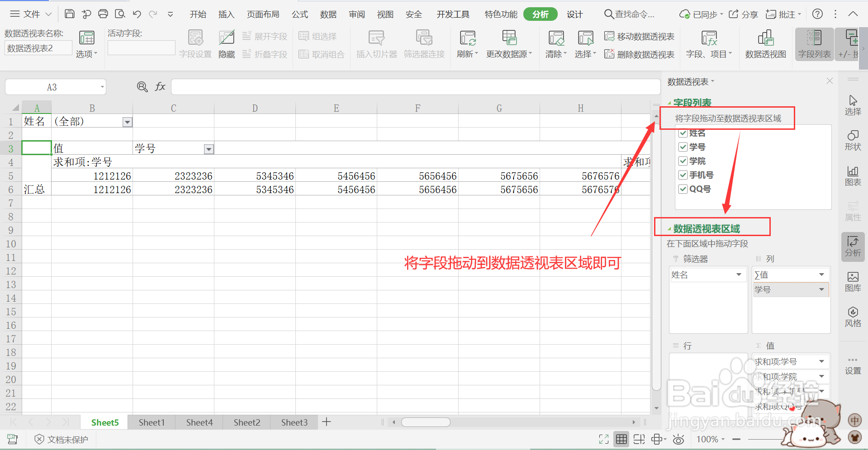Open the 分析 sidebar panel
Viewport: 868px width, 450px height.
point(853,246)
